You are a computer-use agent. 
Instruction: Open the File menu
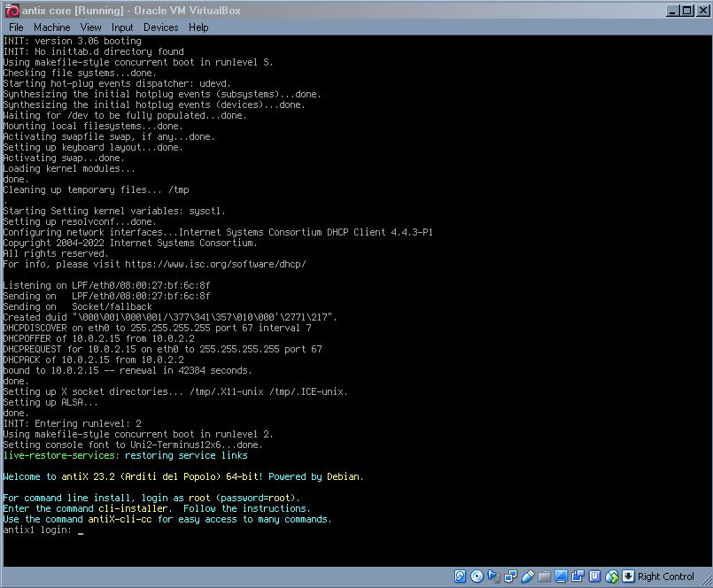16,27
